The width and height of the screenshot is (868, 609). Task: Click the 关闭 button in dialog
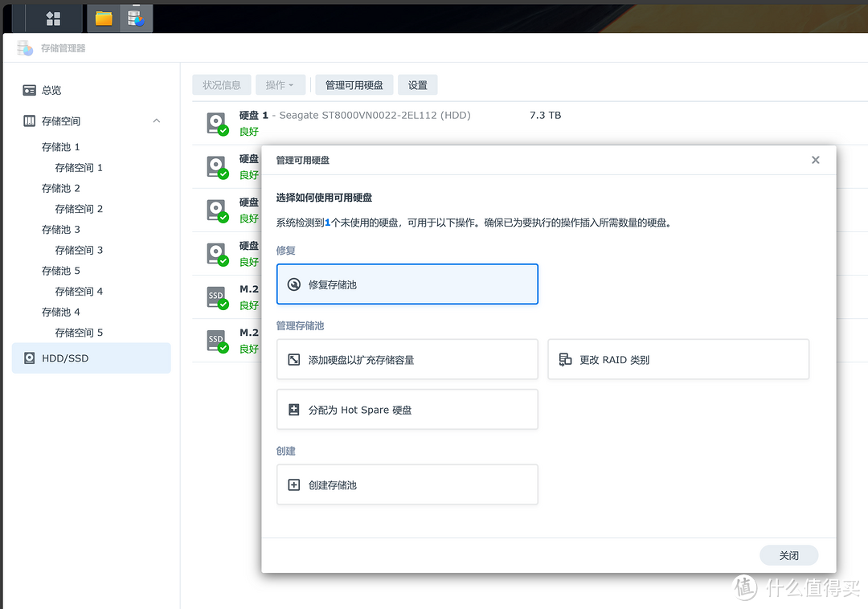(x=789, y=555)
